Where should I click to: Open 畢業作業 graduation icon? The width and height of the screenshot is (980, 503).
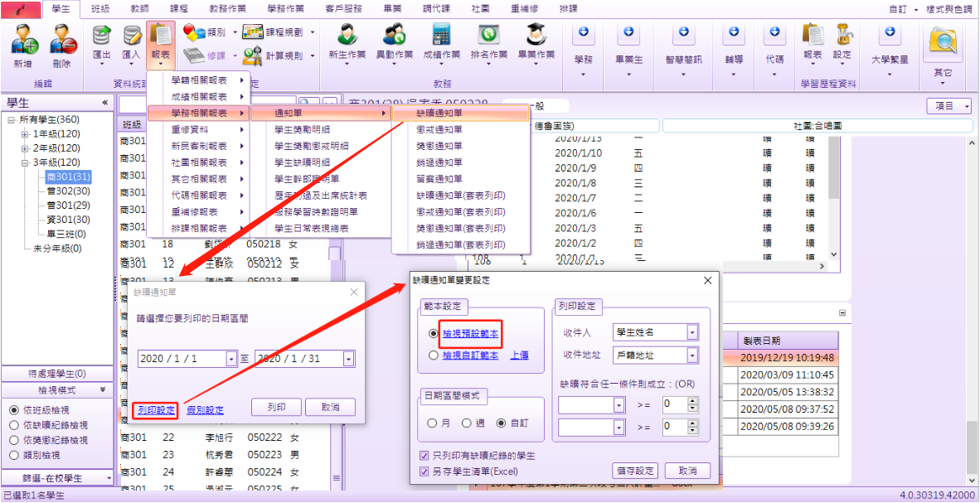pos(536,39)
